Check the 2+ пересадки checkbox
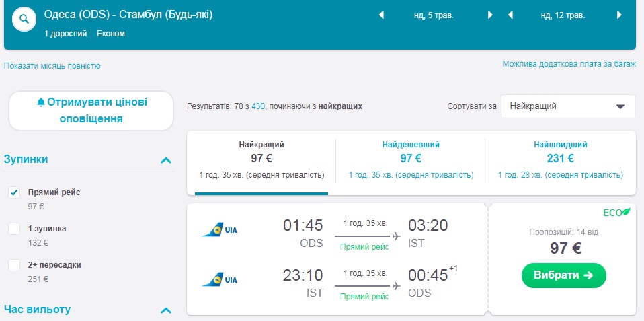This screenshot has height=321, width=644. click(14, 265)
